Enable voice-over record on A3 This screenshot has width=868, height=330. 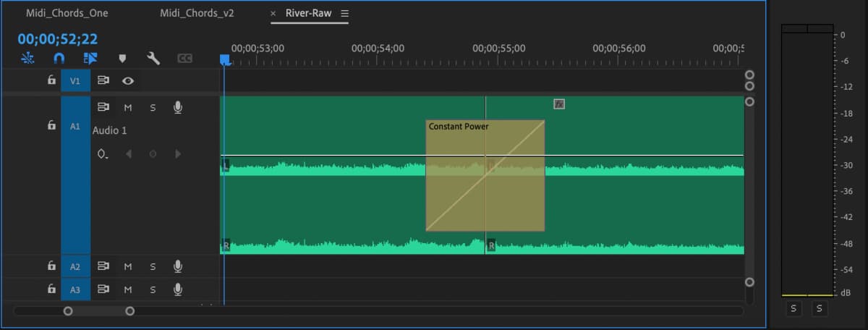point(178,289)
